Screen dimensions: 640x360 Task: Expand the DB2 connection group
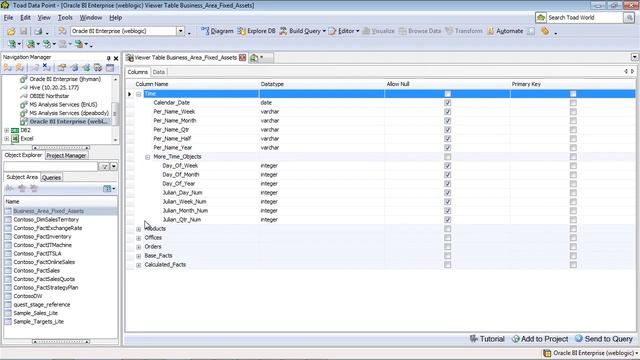click(7, 130)
